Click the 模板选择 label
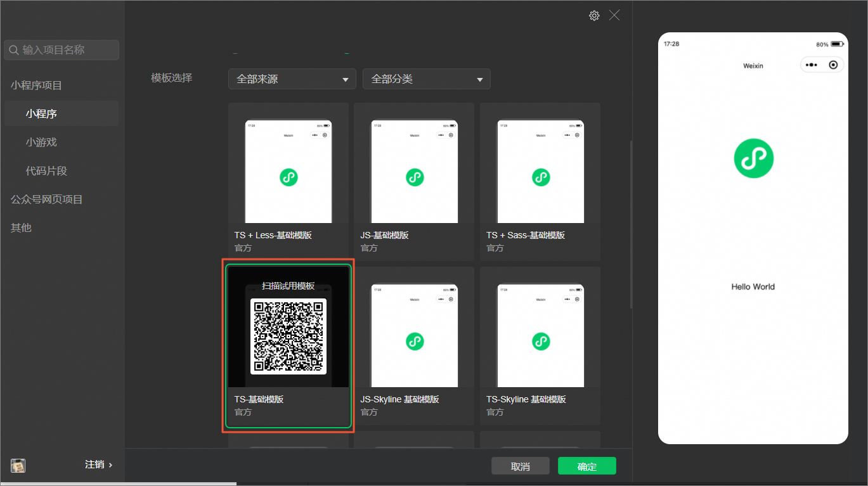 pos(171,78)
